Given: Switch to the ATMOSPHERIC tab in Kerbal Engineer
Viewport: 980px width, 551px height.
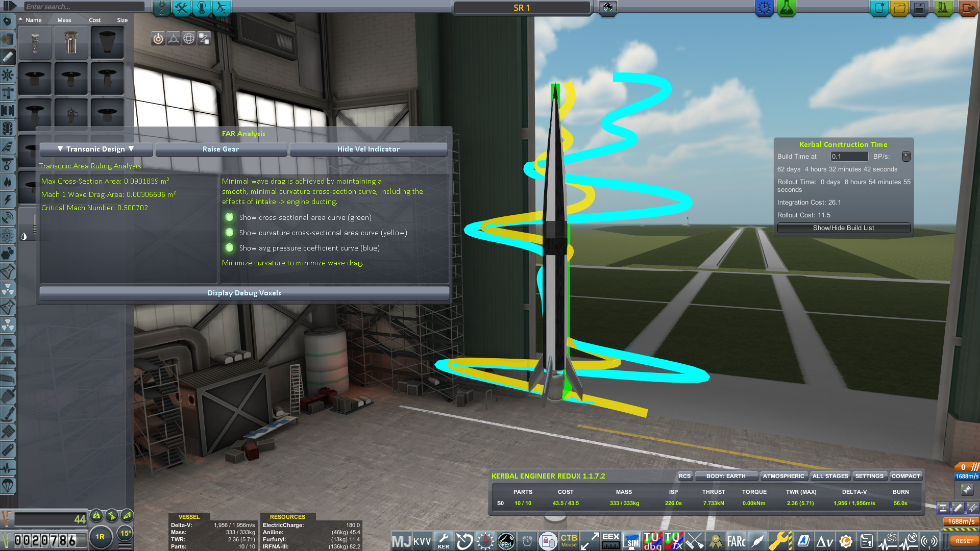Looking at the screenshot, I should click(783, 476).
